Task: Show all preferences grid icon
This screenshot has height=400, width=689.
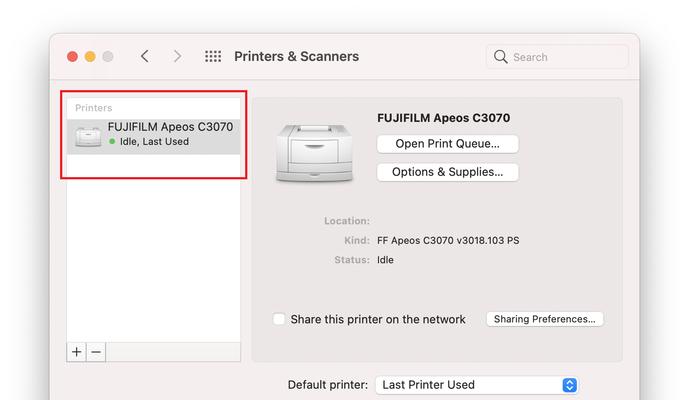Action: (x=213, y=57)
